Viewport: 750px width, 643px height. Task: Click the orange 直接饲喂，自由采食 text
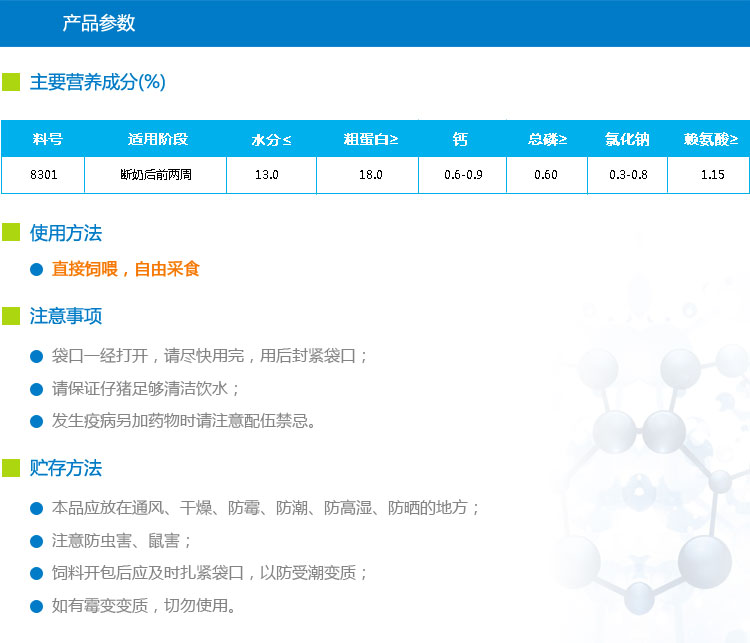click(x=126, y=270)
